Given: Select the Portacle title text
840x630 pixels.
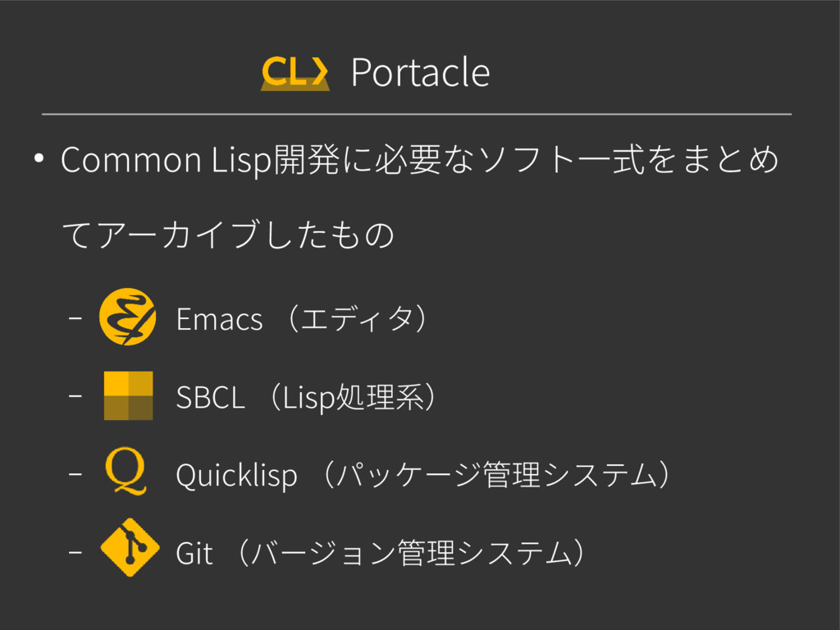Looking at the screenshot, I should coord(421,72).
